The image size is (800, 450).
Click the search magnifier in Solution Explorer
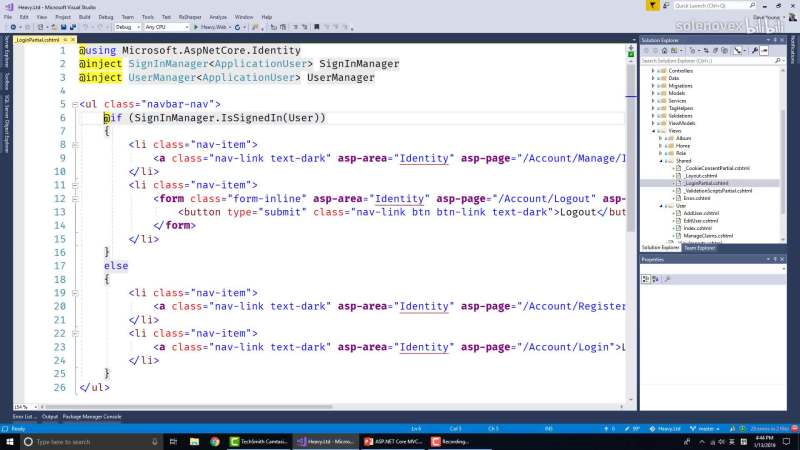(x=778, y=61)
